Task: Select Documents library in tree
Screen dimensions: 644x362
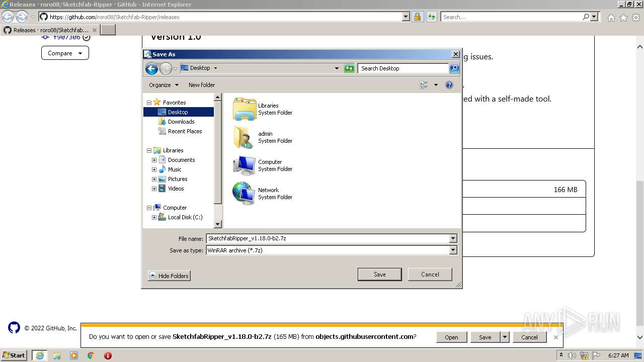Action: [x=181, y=160]
